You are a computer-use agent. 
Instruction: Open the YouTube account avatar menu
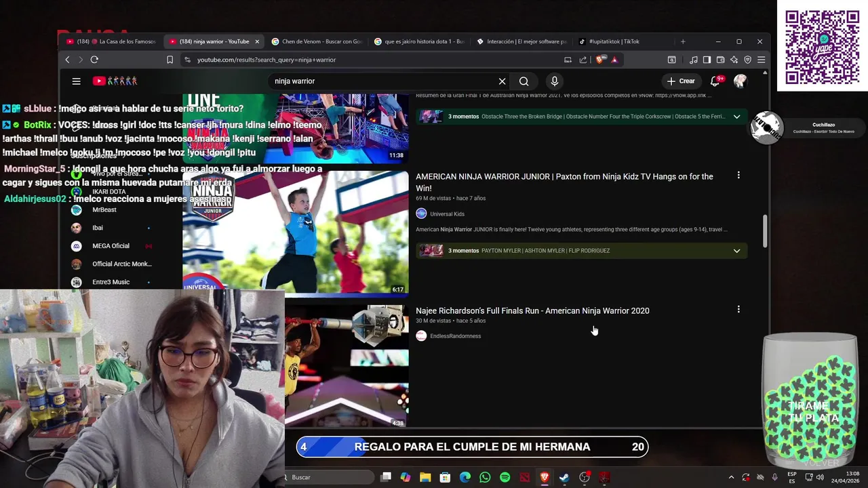click(740, 81)
